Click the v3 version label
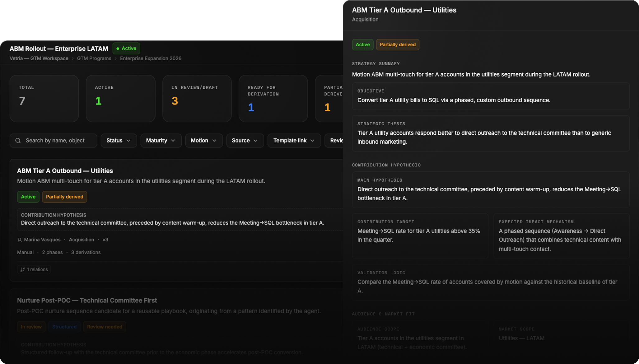Viewport: 639px width, 364px height. coord(105,240)
